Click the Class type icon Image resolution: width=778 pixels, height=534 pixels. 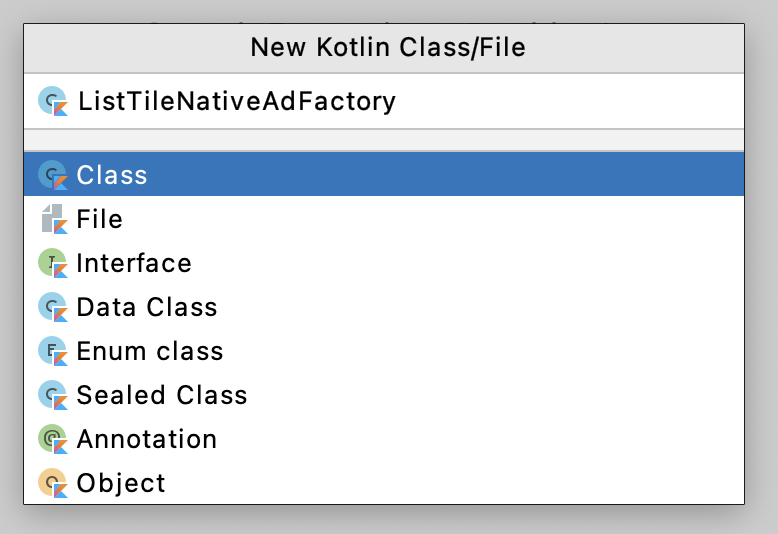[52, 175]
